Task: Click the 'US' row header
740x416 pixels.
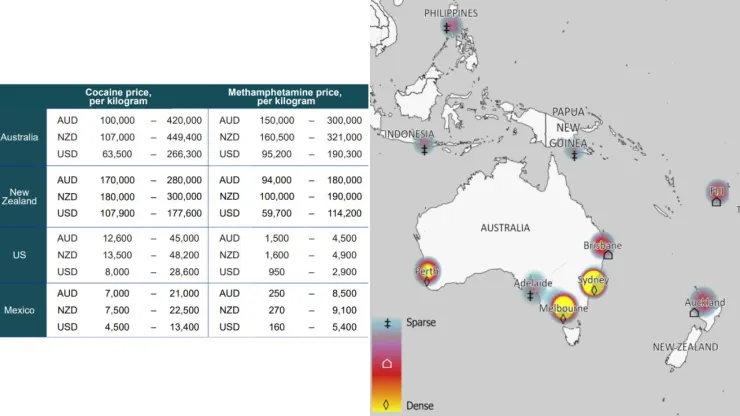Action: (x=19, y=255)
